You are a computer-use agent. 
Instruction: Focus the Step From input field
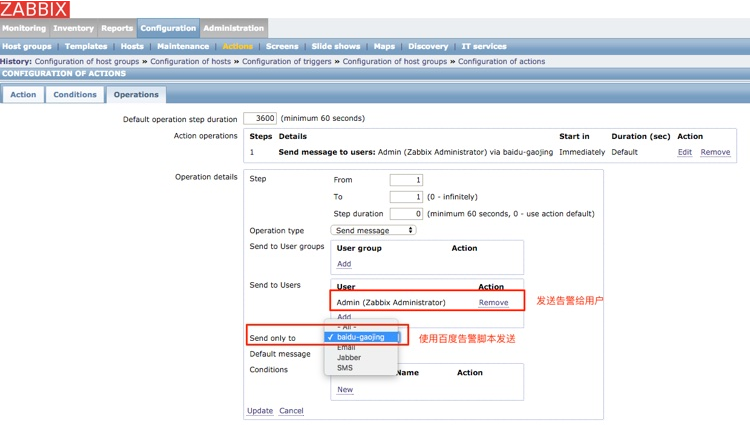pyautogui.click(x=406, y=180)
